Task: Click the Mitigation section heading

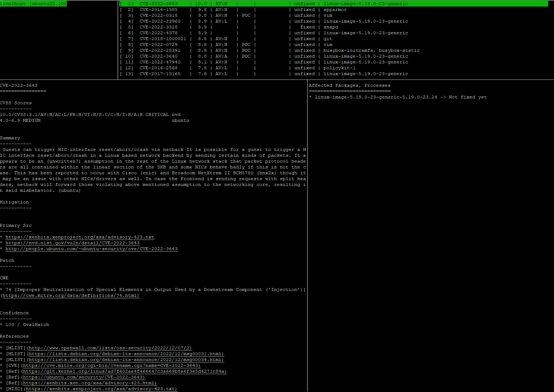Action: tap(15, 202)
